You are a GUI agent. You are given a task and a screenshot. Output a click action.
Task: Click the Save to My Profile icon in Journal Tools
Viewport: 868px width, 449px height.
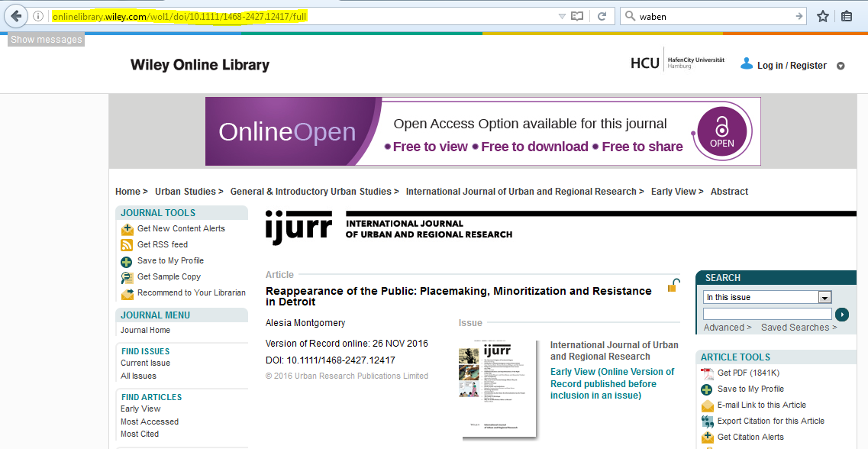(127, 261)
